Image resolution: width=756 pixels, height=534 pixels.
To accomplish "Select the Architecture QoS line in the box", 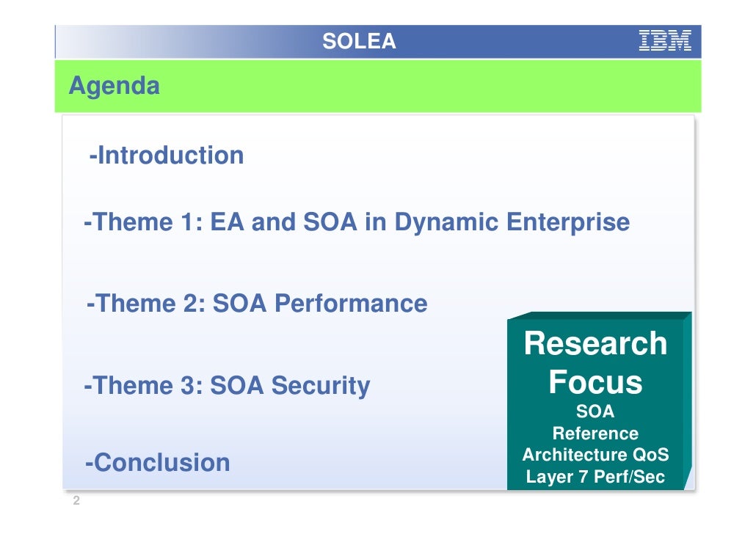I will coord(595,455).
